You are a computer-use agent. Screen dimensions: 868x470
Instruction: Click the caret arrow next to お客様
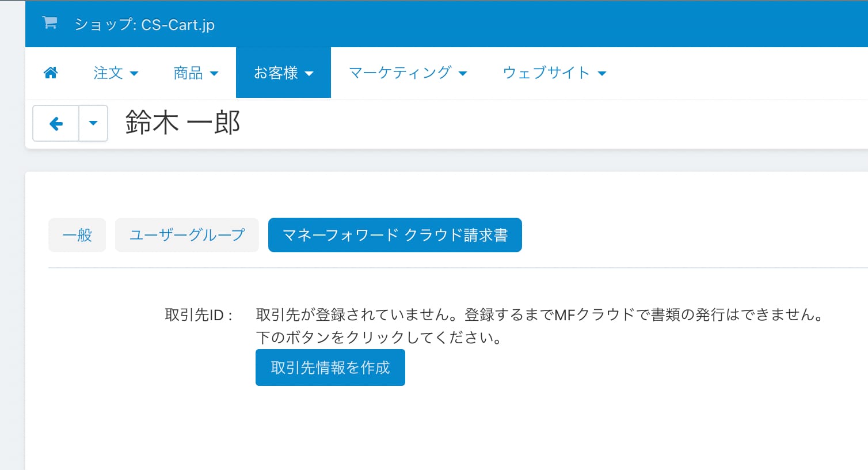(309, 74)
